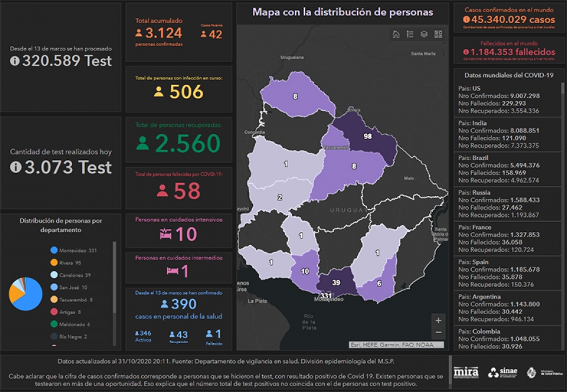The width and height of the screenshot is (567, 392).
Task: Click the mira logo in footer
Action: click(466, 372)
